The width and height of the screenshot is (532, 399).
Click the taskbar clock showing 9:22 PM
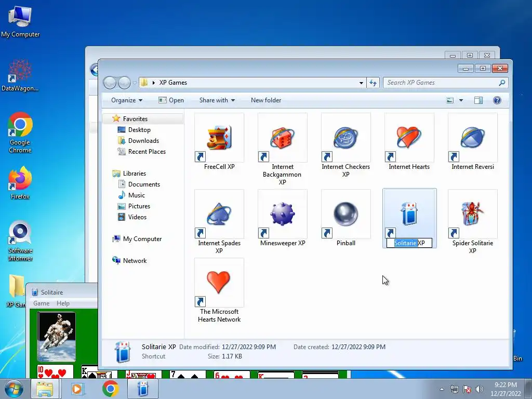[x=506, y=389]
